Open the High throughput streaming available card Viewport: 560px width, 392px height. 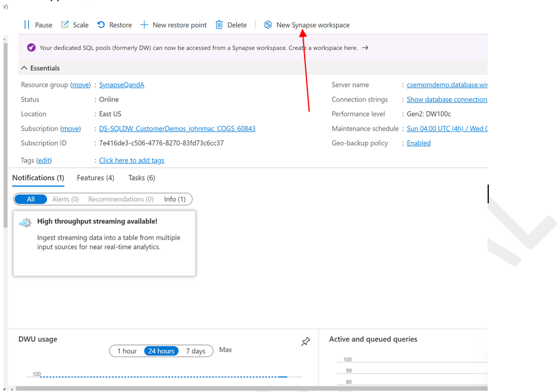click(104, 243)
